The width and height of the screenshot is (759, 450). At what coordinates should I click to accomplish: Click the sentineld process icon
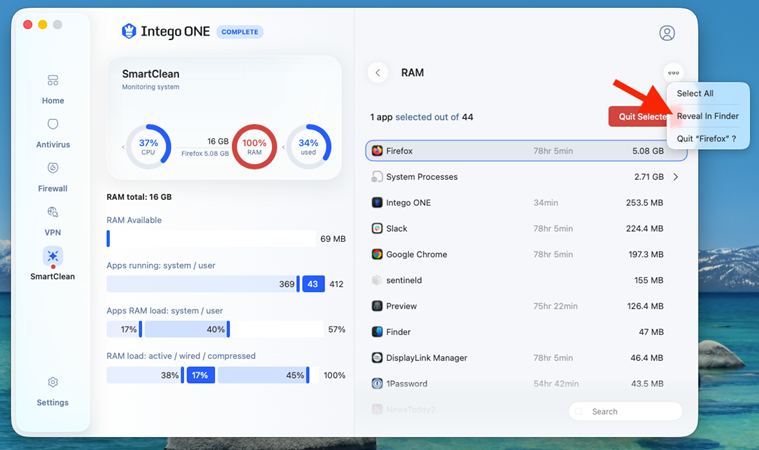coord(377,280)
